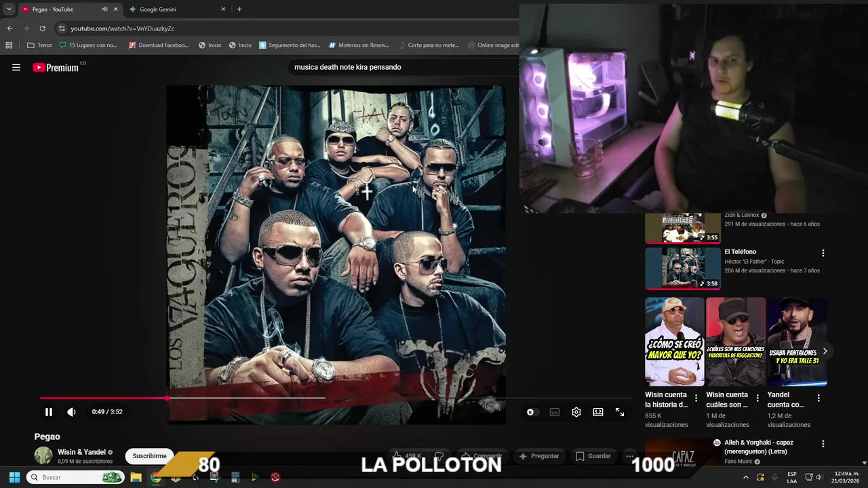Open options for 'Wisin cuenta la historia d...' short
The height and width of the screenshot is (488, 868).
[x=696, y=399]
